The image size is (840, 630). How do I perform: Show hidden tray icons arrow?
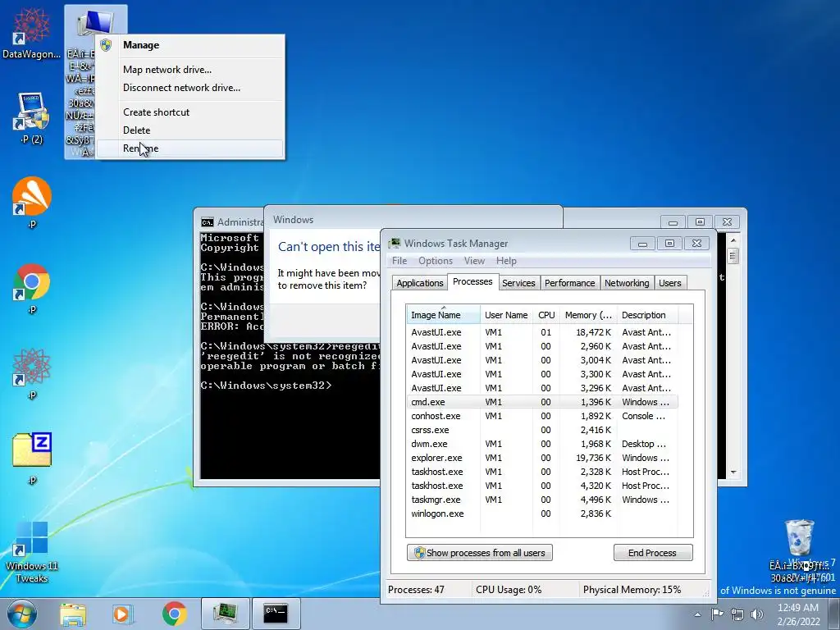[x=697, y=614]
